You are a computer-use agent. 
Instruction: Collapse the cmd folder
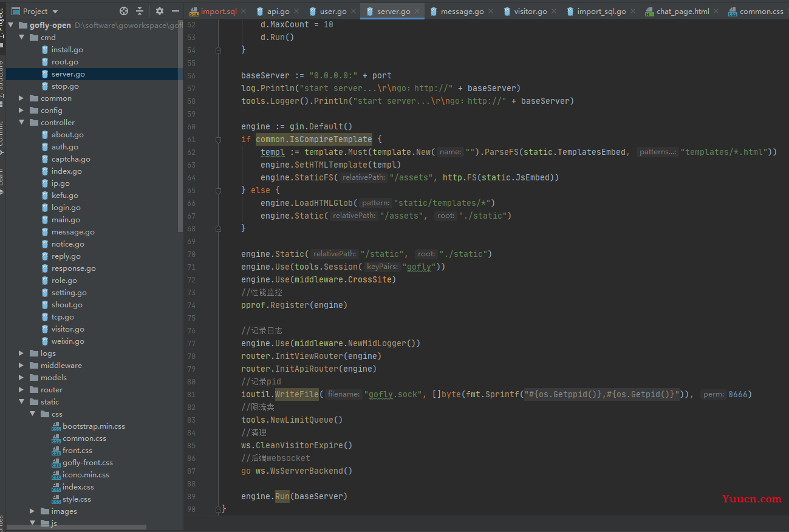coord(22,38)
